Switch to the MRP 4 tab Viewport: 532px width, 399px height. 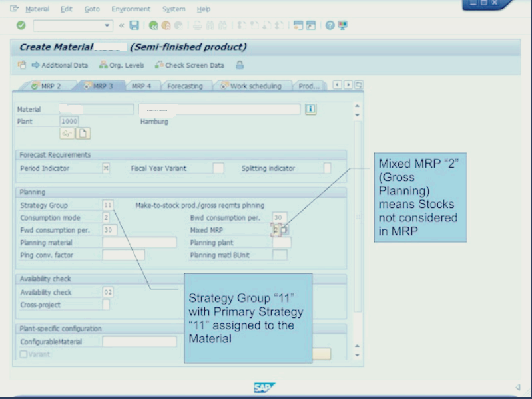pyautogui.click(x=141, y=86)
